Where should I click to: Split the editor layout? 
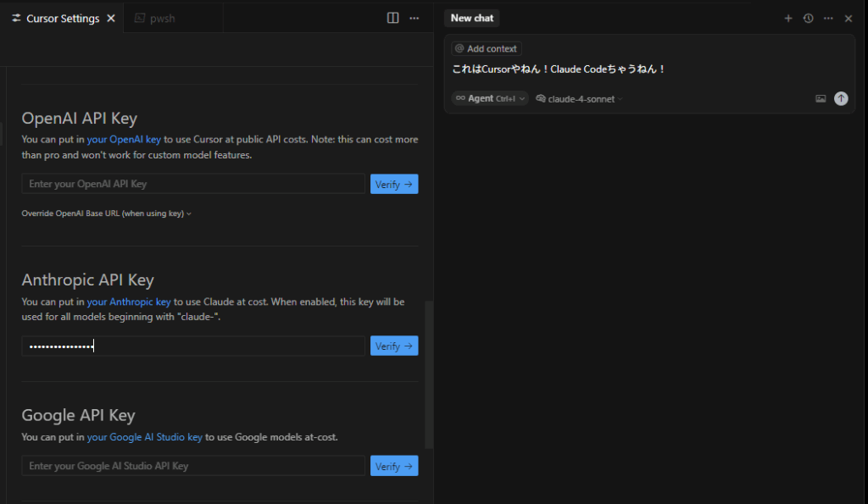392,19
